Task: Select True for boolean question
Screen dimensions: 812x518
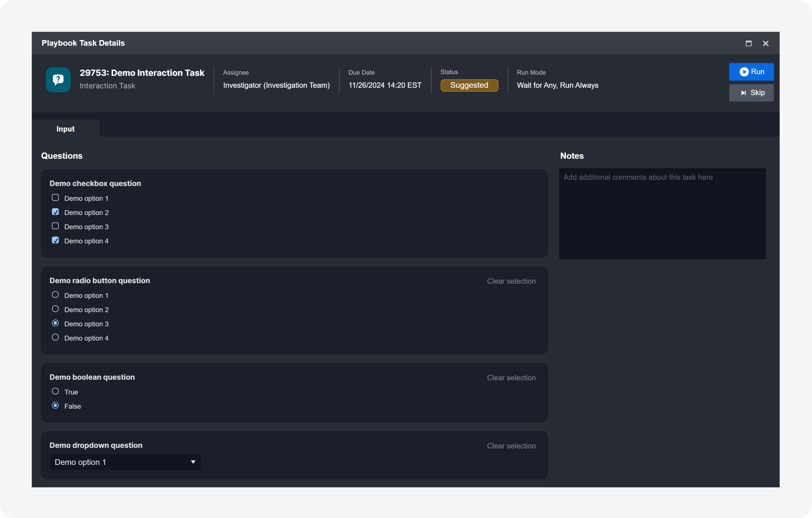Action: 55,391
